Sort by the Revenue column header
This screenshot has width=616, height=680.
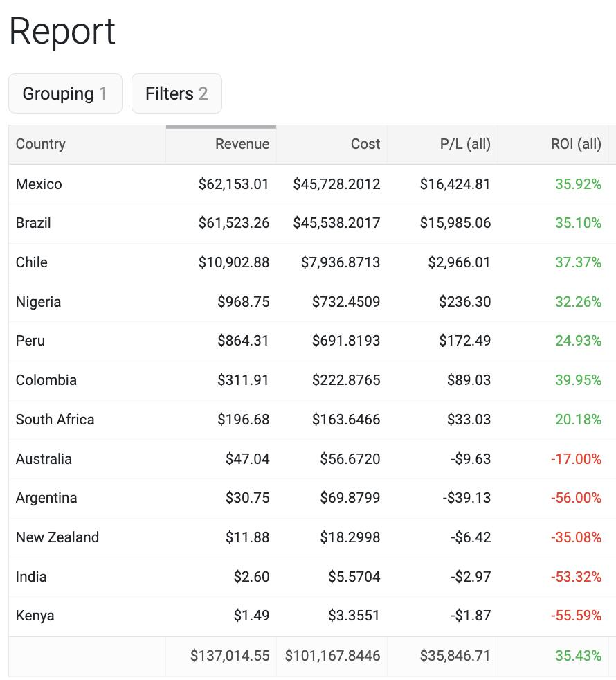click(x=242, y=144)
